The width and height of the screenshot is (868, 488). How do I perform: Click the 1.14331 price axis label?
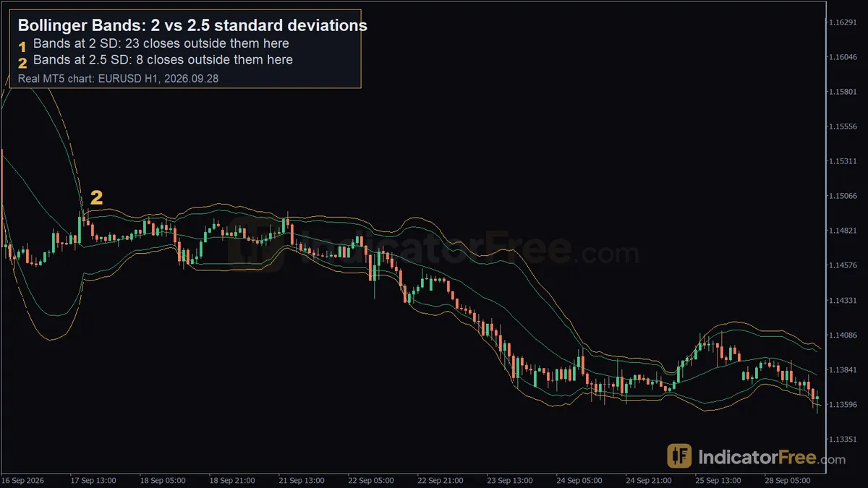coord(843,300)
